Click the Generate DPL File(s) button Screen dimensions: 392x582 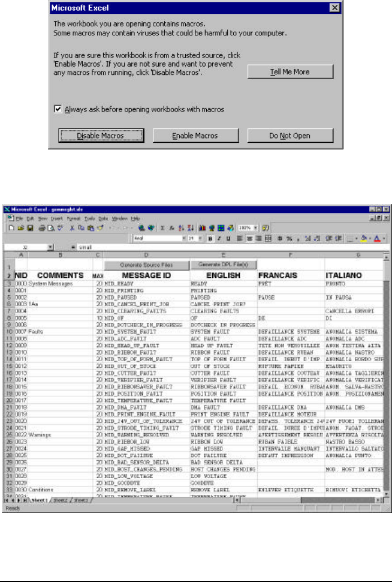(223, 265)
